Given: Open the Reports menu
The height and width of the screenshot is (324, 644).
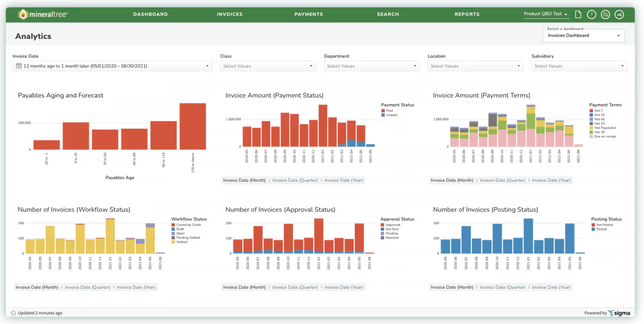Looking at the screenshot, I should point(467,14).
